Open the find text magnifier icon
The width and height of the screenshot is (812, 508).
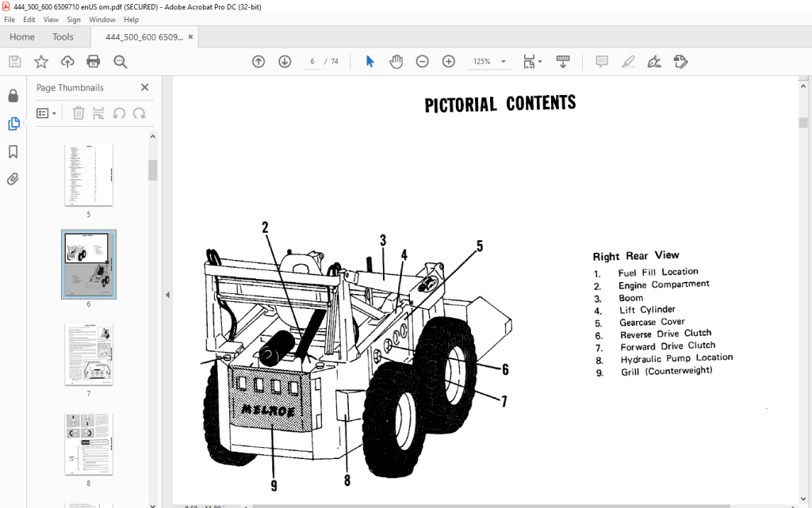click(121, 62)
